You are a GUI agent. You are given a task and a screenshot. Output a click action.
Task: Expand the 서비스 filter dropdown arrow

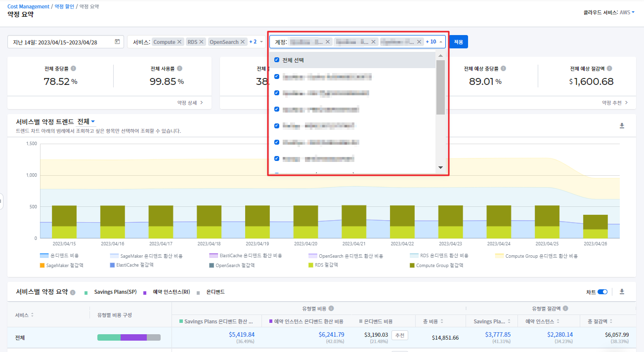261,42
